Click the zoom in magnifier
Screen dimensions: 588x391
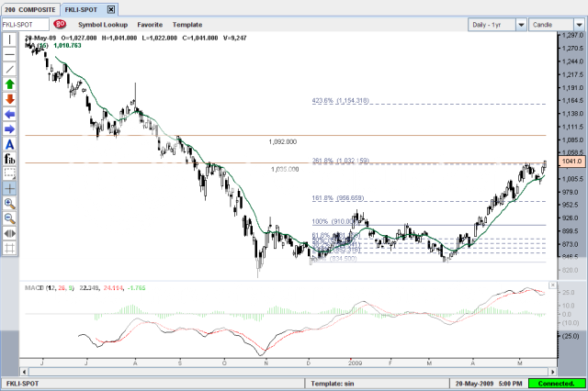(x=10, y=203)
